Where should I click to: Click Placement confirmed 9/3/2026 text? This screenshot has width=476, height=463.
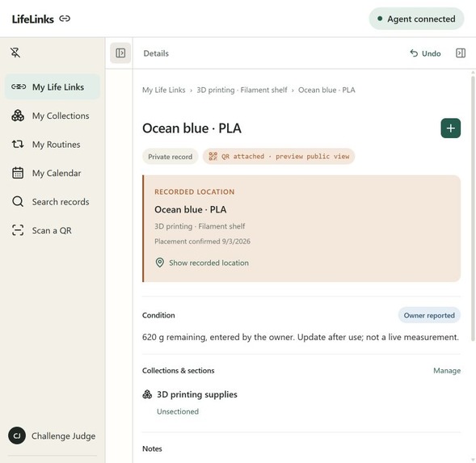203,242
